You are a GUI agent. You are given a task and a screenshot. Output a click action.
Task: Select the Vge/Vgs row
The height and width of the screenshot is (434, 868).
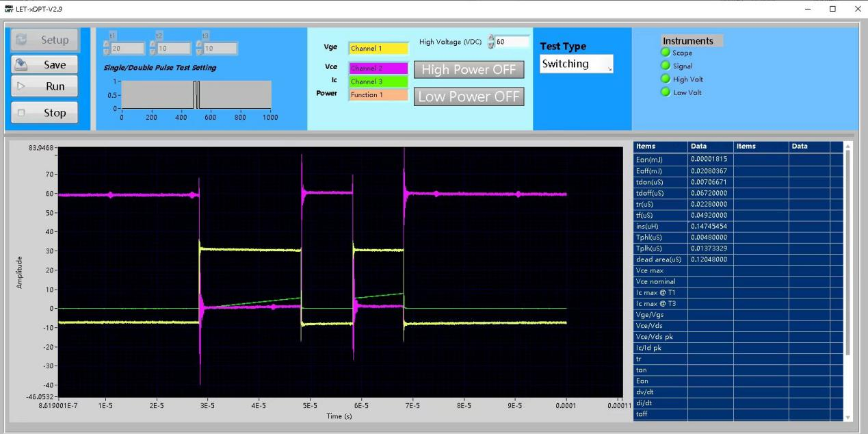(x=738, y=315)
